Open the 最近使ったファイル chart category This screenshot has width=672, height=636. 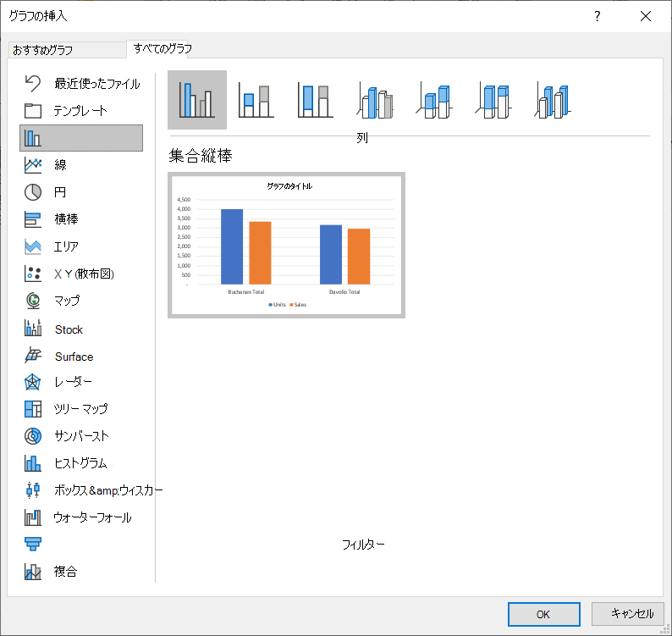[x=81, y=84]
